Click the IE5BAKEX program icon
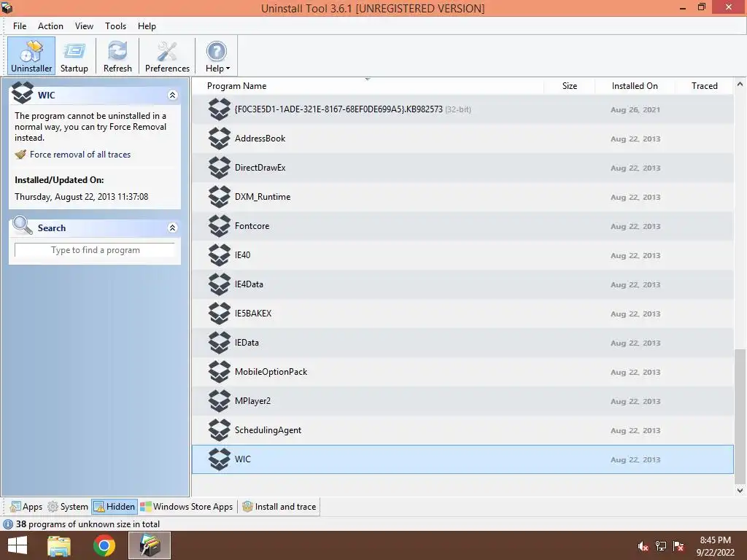This screenshot has height=560, width=747. coord(220,314)
